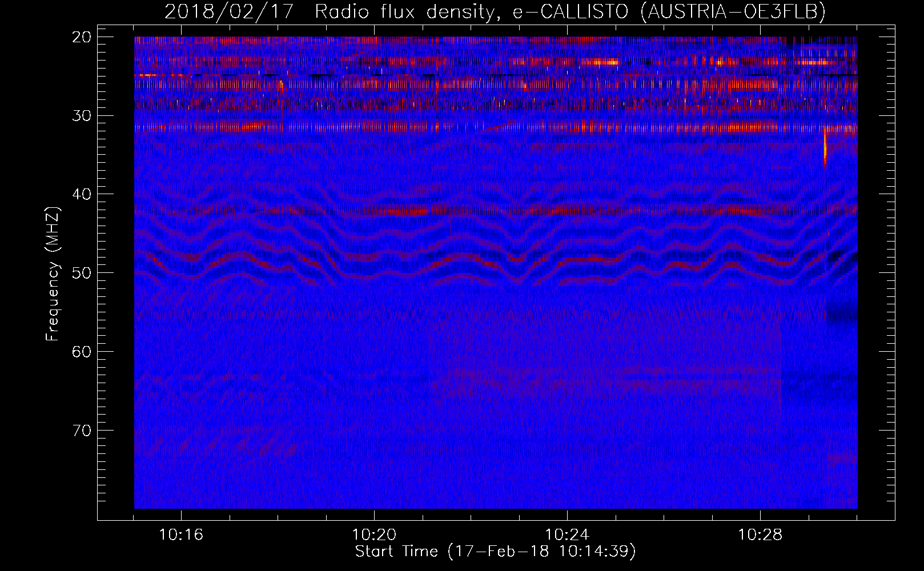Click the time tick label '10:24'
The width and height of the screenshot is (924, 571).
pos(567,535)
